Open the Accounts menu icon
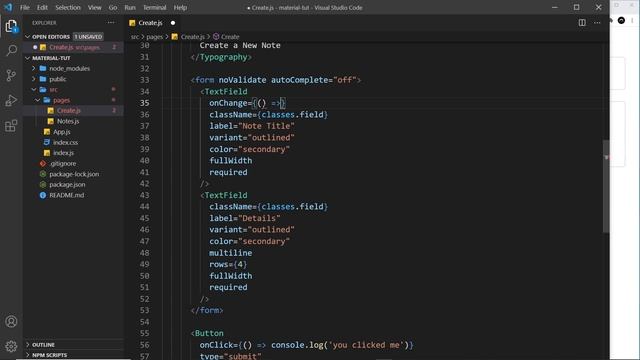The width and height of the screenshot is (640, 360). [x=11, y=322]
